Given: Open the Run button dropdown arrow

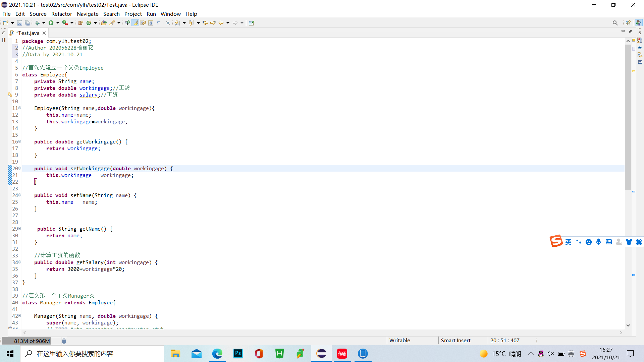Looking at the screenshot, I should (x=58, y=23).
